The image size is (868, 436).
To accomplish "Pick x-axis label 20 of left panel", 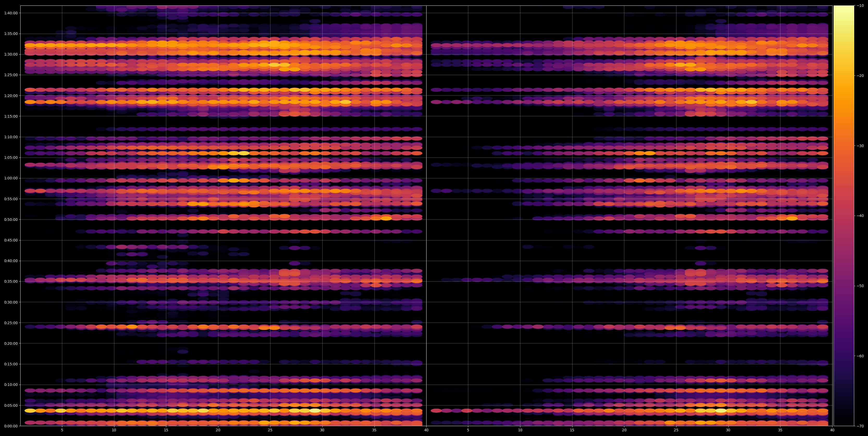I will click(218, 430).
